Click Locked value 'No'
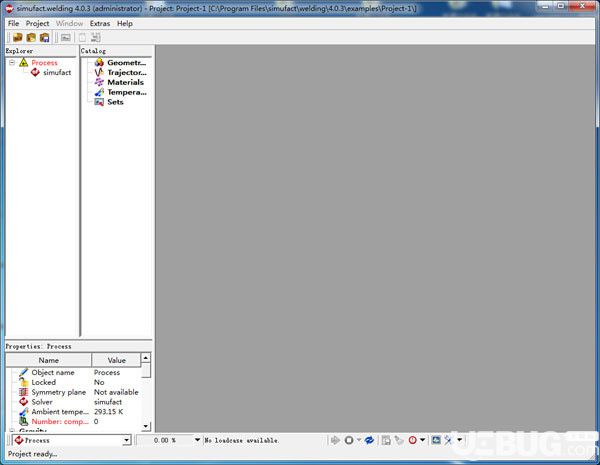The height and width of the screenshot is (465, 600). click(99, 382)
